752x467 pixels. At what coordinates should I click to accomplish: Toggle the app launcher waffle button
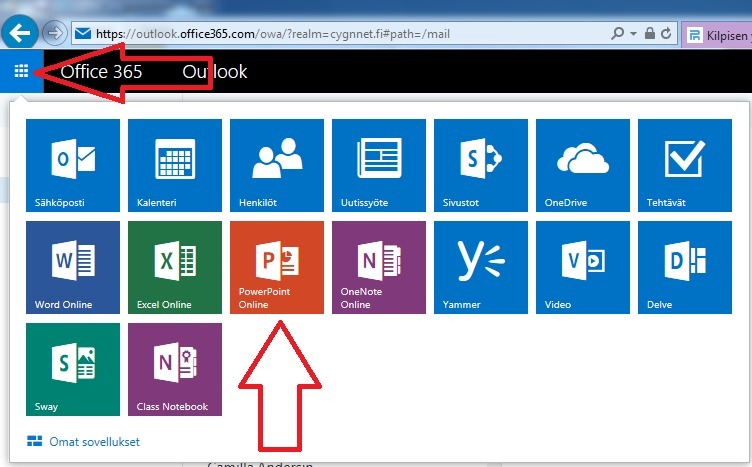coord(22,71)
